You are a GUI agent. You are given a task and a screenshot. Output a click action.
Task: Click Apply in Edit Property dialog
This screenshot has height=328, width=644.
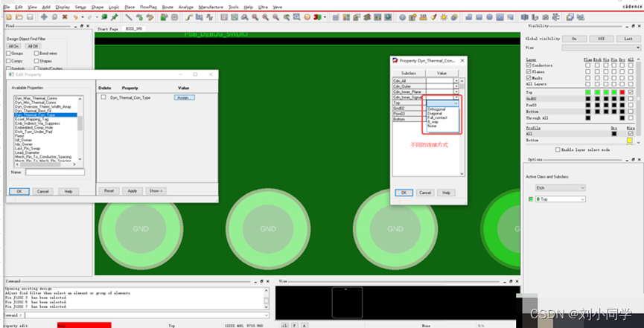coord(133,191)
